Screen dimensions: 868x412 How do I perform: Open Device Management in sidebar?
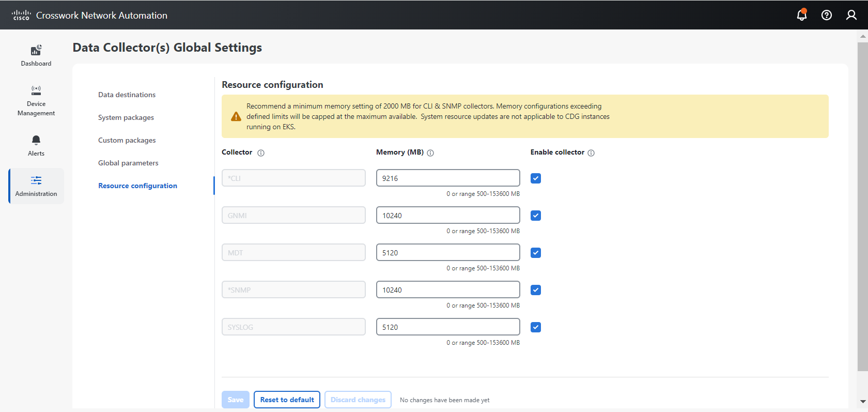pyautogui.click(x=36, y=101)
